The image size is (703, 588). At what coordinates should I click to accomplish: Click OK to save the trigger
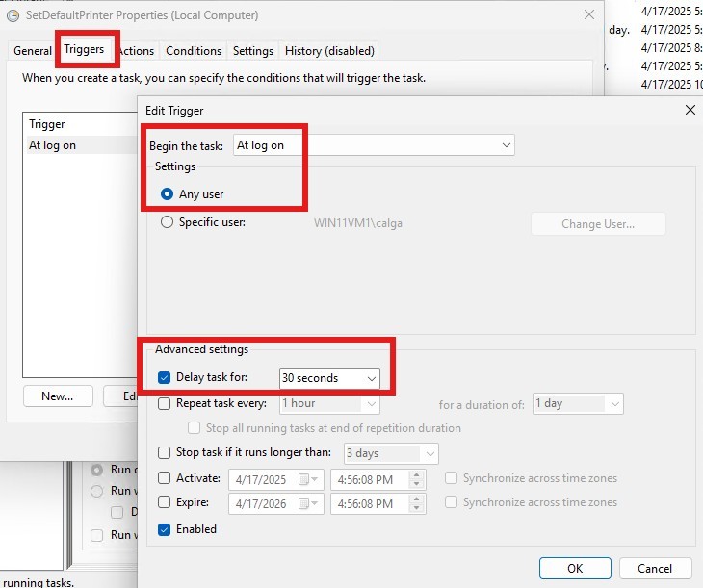pyautogui.click(x=575, y=568)
